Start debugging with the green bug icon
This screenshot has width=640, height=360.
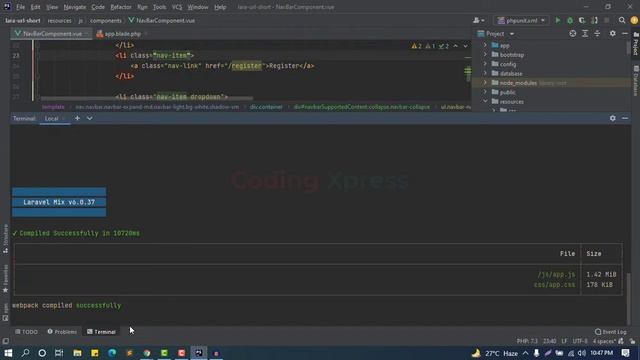[x=570, y=20]
